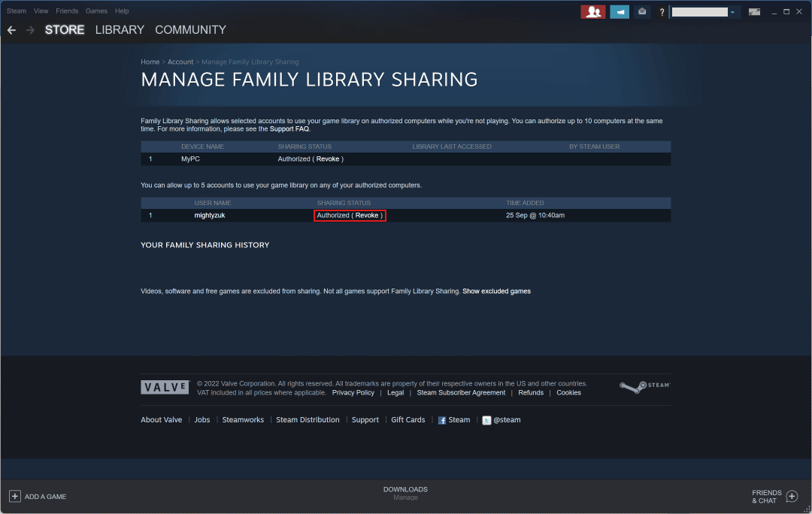Screen dimensions: 812x514
Task: Click the 25 Sep @ 10:40am time cell
Action: click(535, 216)
